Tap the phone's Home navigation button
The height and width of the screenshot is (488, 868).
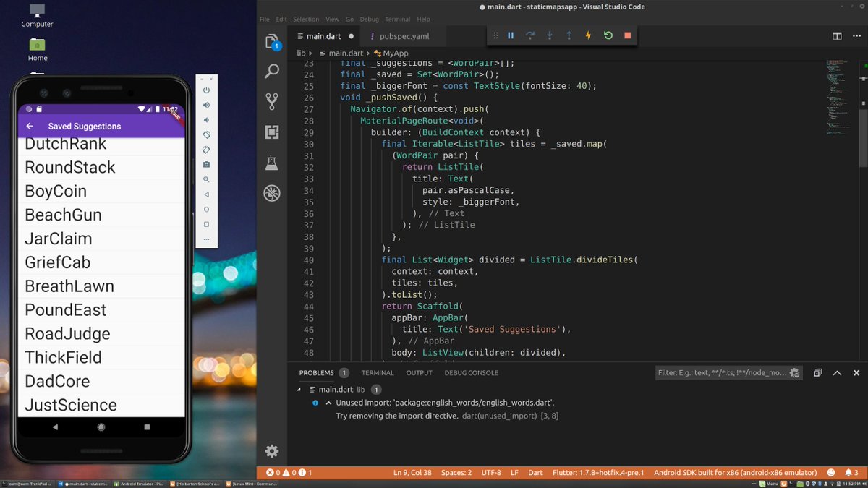pyautogui.click(x=101, y=427)
